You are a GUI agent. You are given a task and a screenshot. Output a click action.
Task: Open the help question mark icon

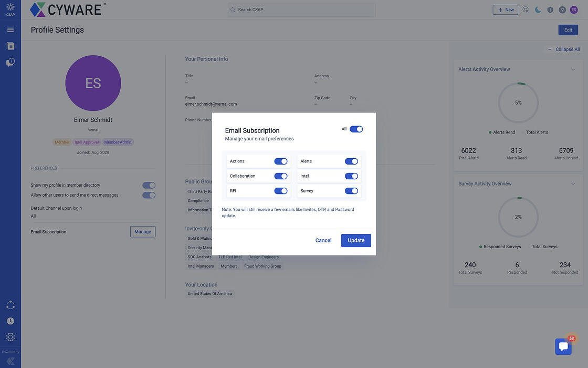(x=562, y=10)
